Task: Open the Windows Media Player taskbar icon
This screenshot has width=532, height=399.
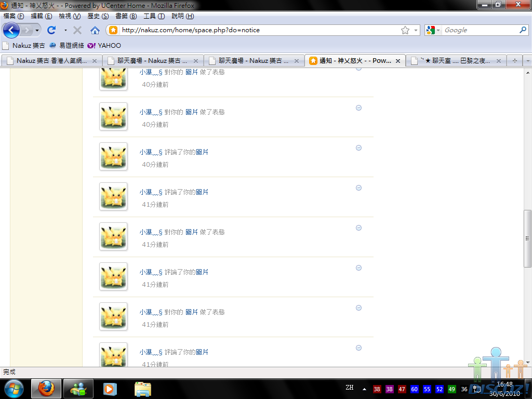Action: pyautogui.click(x=110, y=389)
